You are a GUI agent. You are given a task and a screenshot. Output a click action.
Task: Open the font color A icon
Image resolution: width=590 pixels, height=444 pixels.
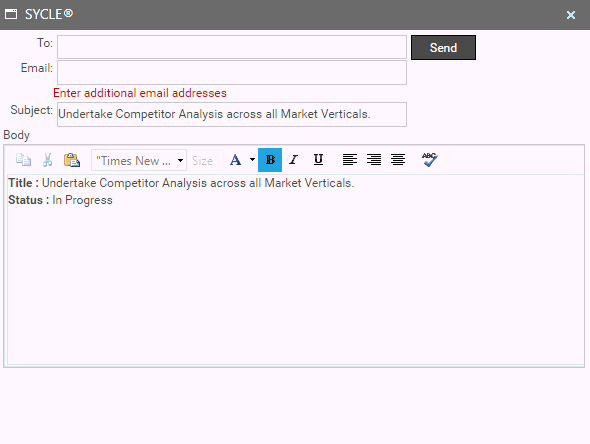[x=236, y=160]
